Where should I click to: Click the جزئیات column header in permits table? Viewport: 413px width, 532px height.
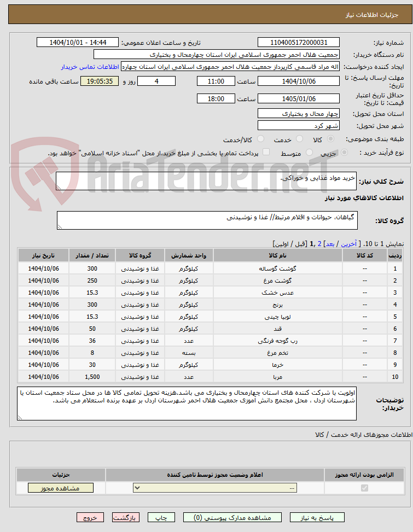pyautogui.click(x=61, y=475)
